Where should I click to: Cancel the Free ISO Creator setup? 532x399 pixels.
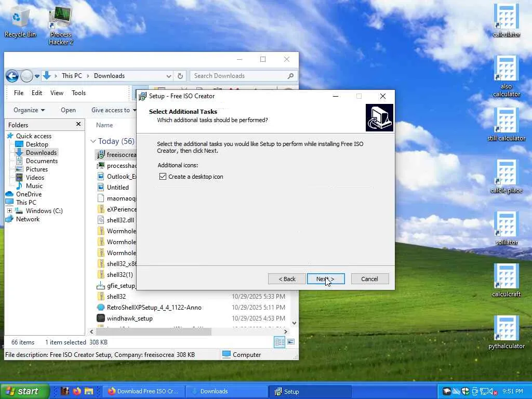[370, 279]
